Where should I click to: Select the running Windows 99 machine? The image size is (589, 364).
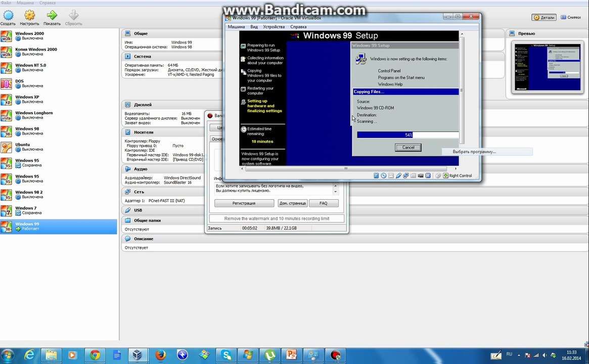click(59, 226)
